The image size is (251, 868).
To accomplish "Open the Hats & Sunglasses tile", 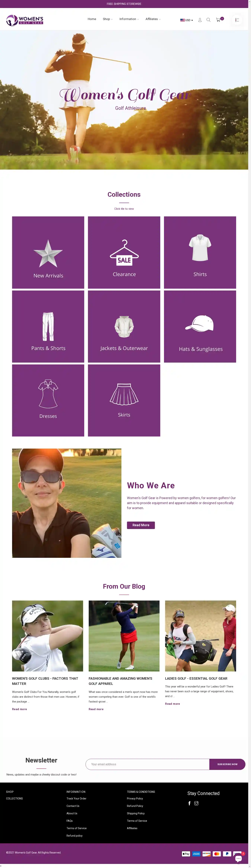I will tap(200, 327).
